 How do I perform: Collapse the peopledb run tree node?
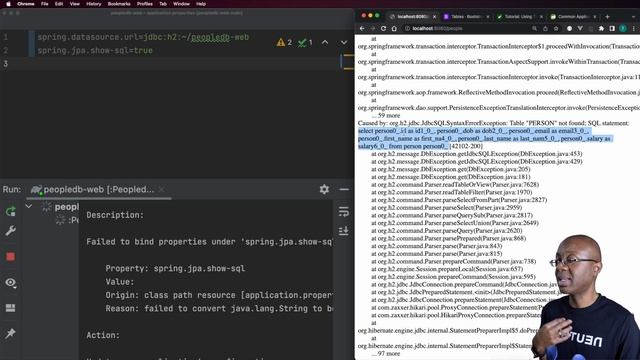pos(29,207)
